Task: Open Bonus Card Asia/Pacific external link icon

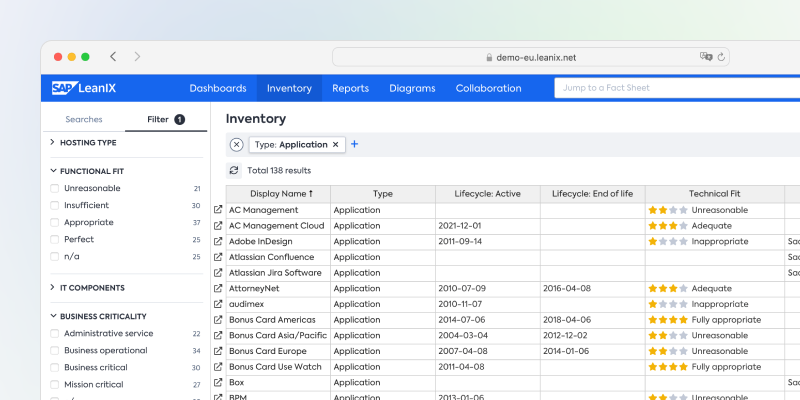Action: click(218, 335)
